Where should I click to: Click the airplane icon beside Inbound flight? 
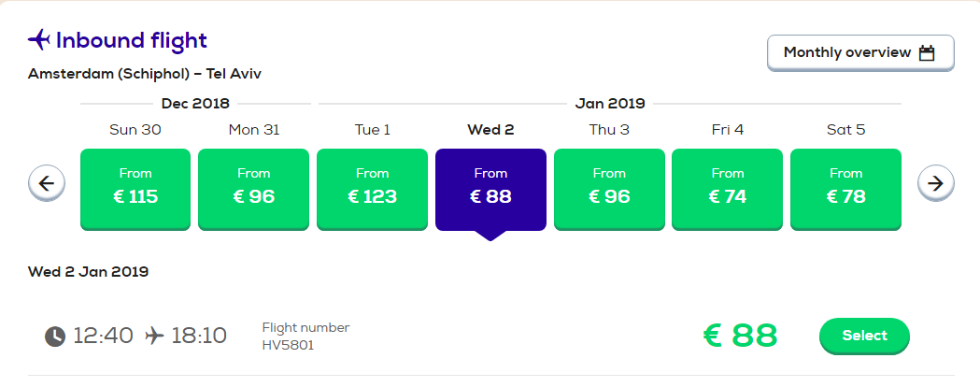38,40
